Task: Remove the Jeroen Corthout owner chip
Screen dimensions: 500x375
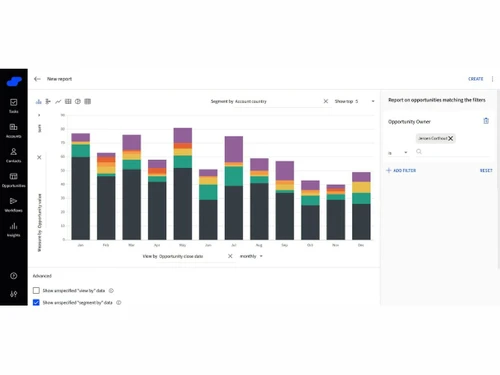Action: pyautogui.click(x=451, y=138)
